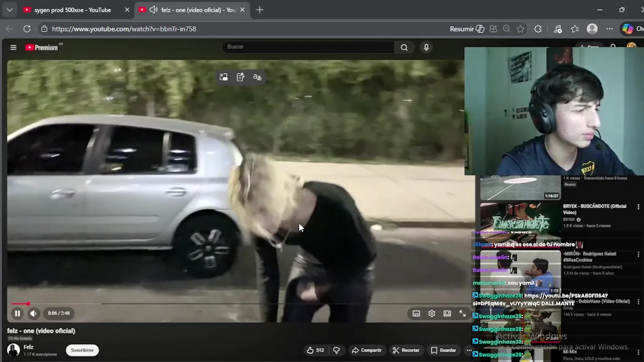Open the Felz channel avatar
Viewport: 644px width, 362px height.
coord(14,350)
